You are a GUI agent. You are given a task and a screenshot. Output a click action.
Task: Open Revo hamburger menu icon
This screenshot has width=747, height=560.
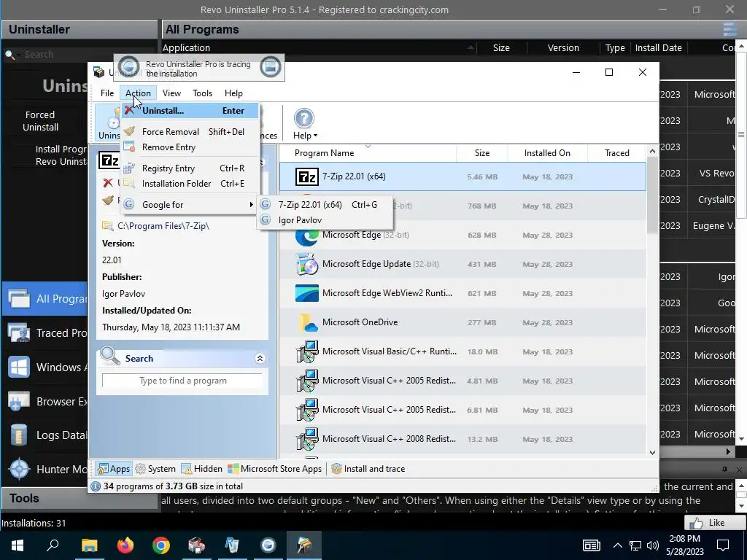(729, 29)
